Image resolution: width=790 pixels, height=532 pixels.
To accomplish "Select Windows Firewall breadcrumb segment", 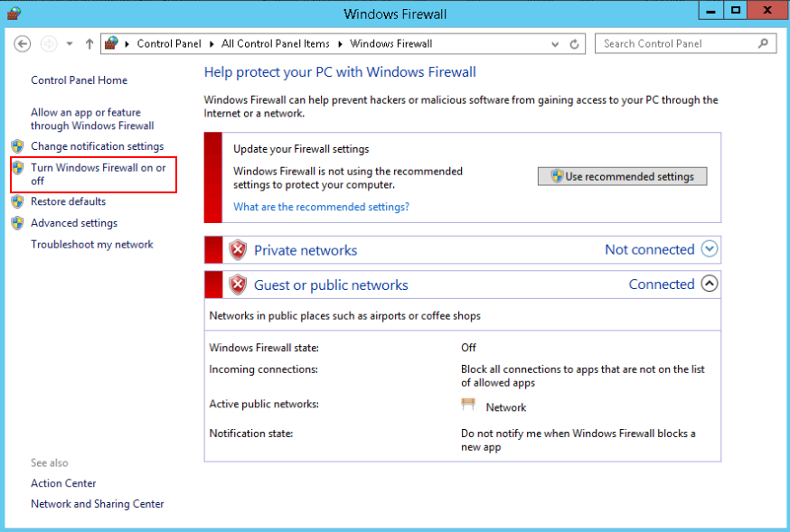I will tap(391, 43).
